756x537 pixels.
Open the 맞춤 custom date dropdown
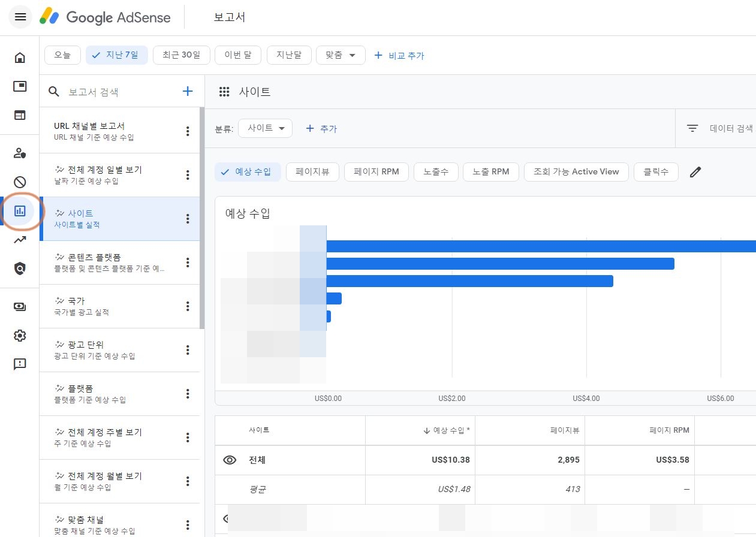click(341, 55)
